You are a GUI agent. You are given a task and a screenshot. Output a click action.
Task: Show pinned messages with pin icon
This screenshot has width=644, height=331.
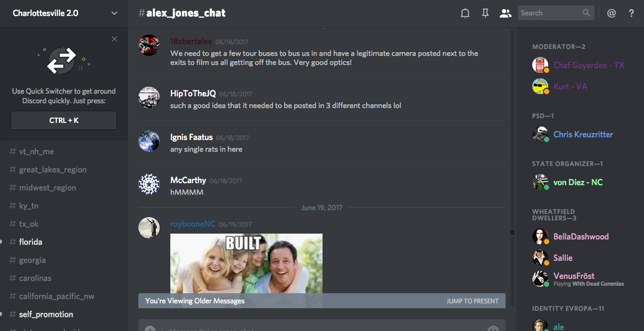[x=485, y=13]
